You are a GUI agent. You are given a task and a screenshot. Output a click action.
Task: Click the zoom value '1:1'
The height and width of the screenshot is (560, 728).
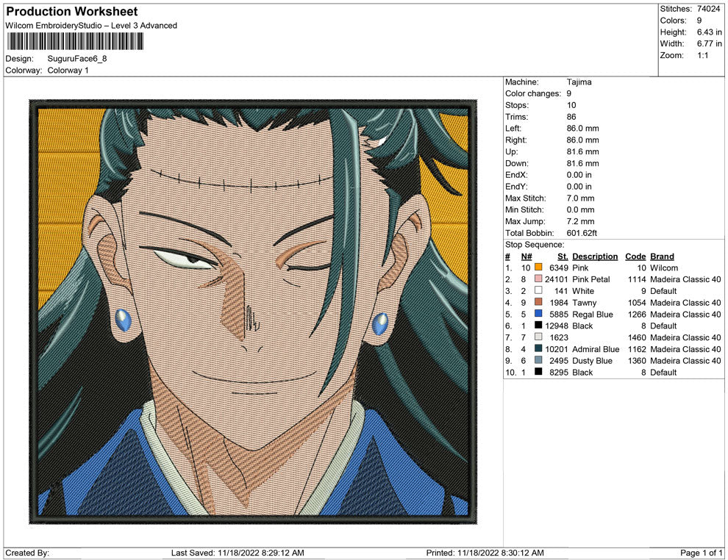[x=702, y=55]
